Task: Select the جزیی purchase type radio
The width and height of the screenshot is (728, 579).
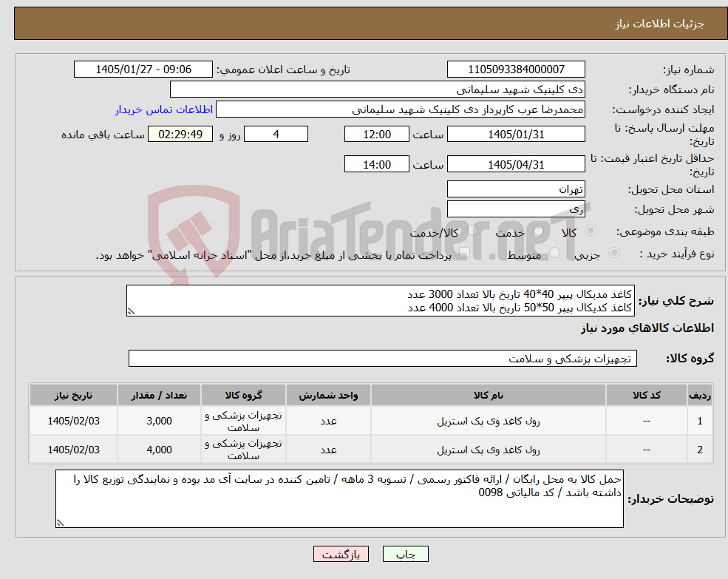Action: click(613, 252)
